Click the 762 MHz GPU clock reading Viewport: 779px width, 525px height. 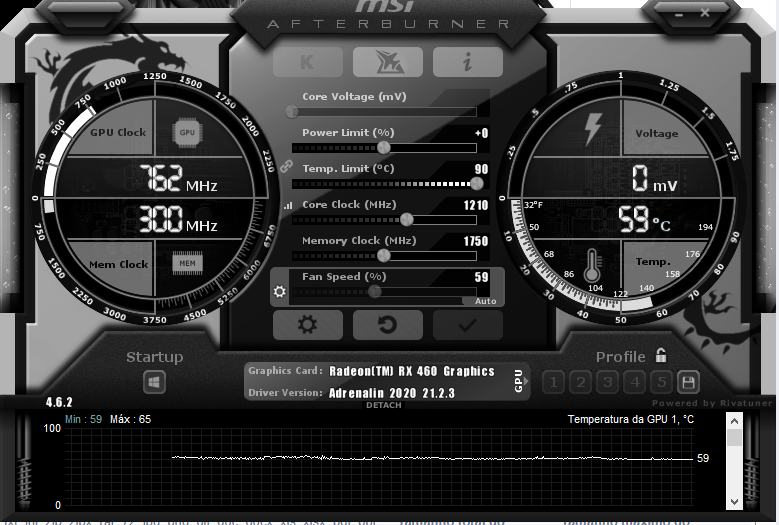coord(178,178)
